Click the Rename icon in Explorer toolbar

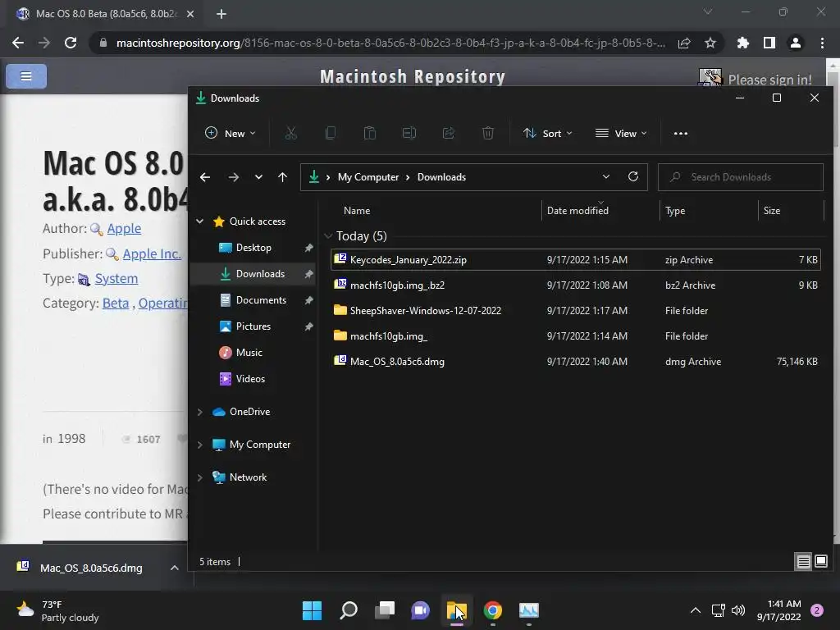click(409, 134)
